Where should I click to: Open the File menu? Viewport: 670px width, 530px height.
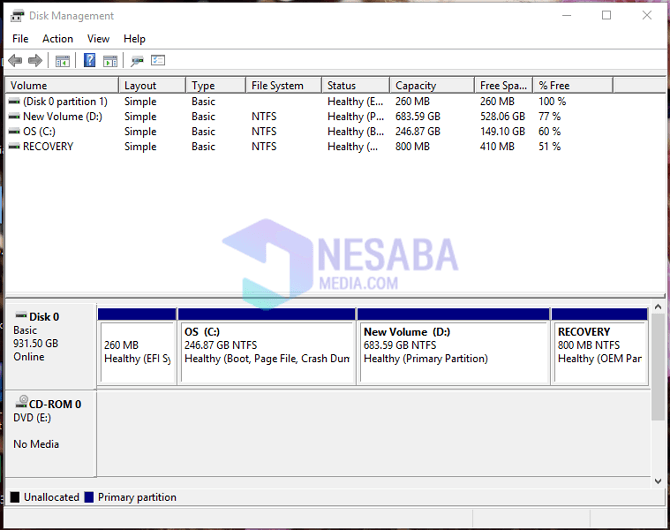pyautogui.click(x=20, y=39)
